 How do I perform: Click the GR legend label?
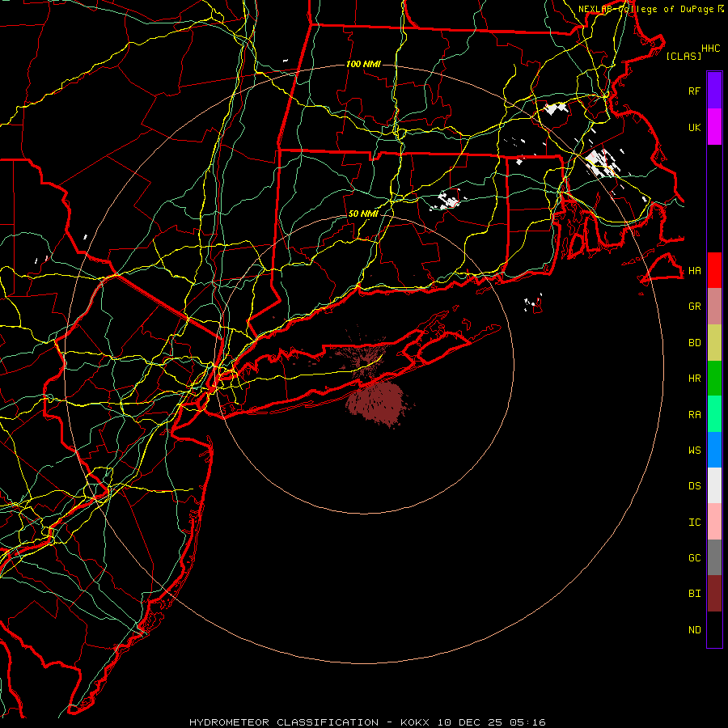(694, 307)
